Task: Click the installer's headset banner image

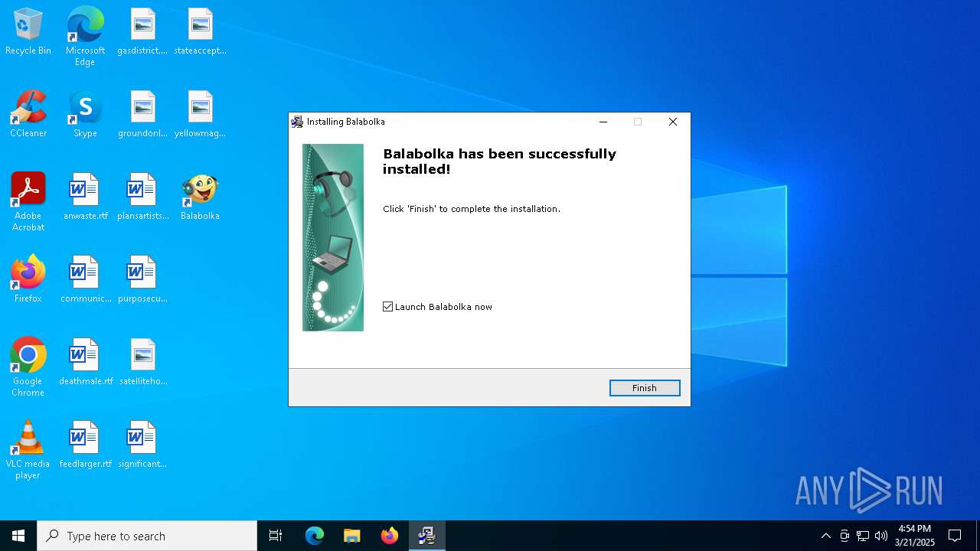Action: click(x=333, y=237)
